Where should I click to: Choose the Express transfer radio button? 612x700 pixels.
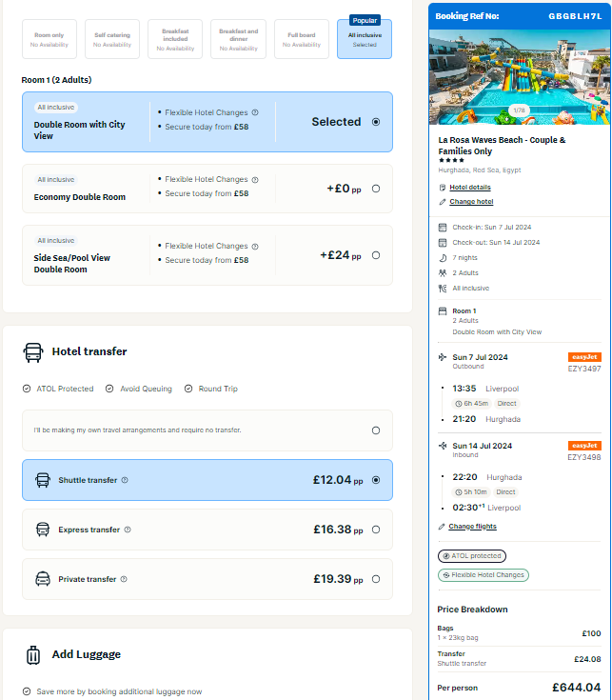pos(376,530)
